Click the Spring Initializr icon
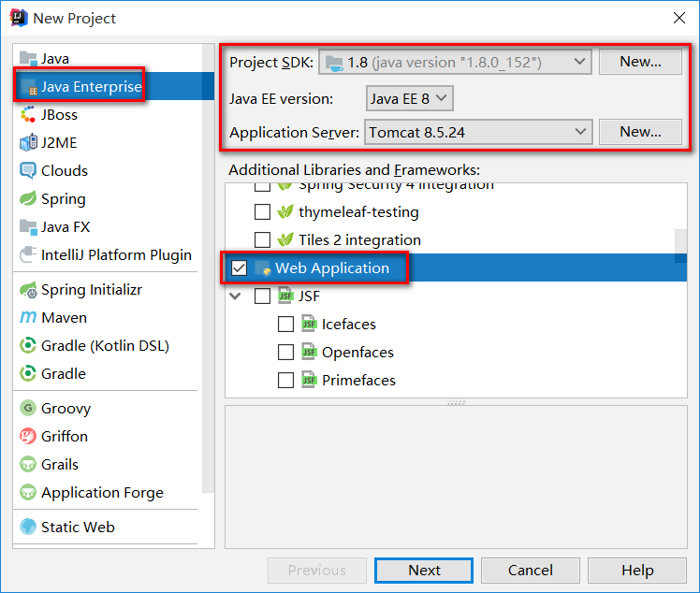The image size is (700, 593). pos(28,290)
